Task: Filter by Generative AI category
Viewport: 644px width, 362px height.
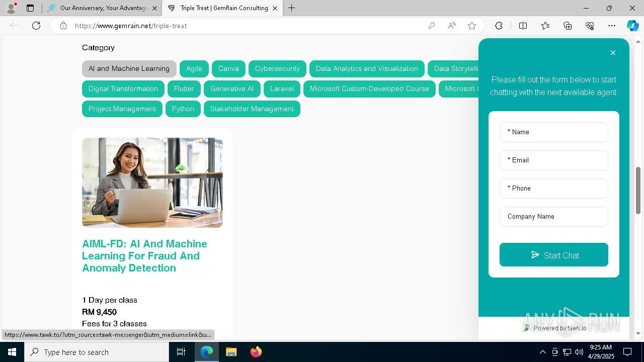Action: point(232,89)
